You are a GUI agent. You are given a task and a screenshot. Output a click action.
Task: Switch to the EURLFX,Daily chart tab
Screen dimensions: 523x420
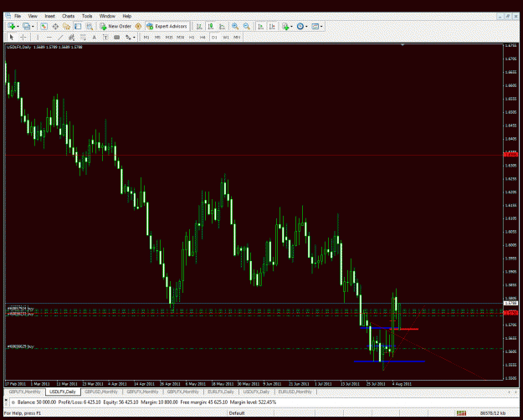click(x=220, y=392)
